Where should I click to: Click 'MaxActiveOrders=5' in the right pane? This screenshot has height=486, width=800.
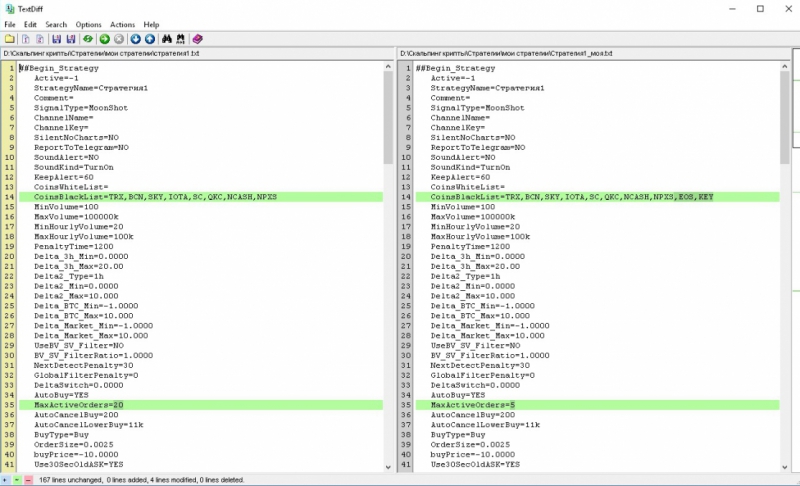[x=473, y=405]
